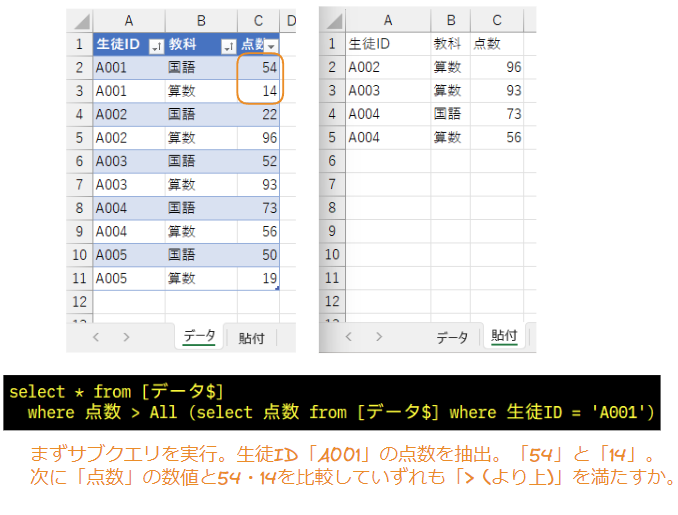The height and width of the screenshot is (515, 678).
Task: Open the 点数 filter dropdown in left sheet
Action: coord(272,46)
